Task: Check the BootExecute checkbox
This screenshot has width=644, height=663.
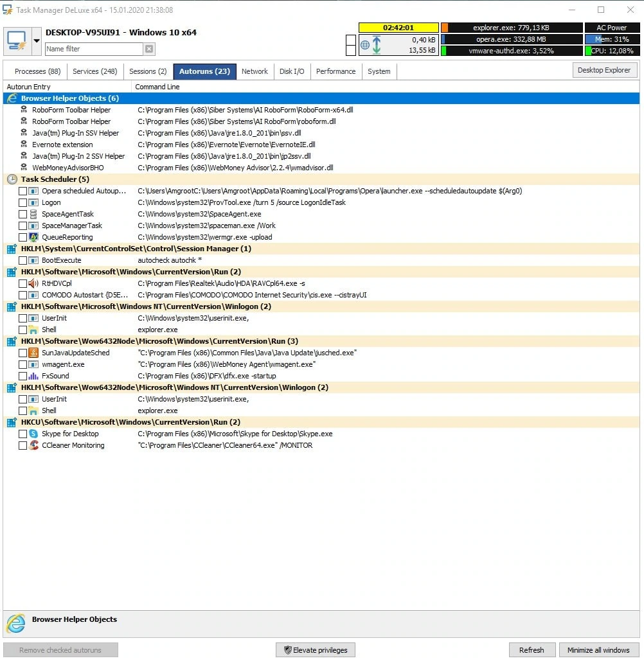Action: [x=23, y=260]
